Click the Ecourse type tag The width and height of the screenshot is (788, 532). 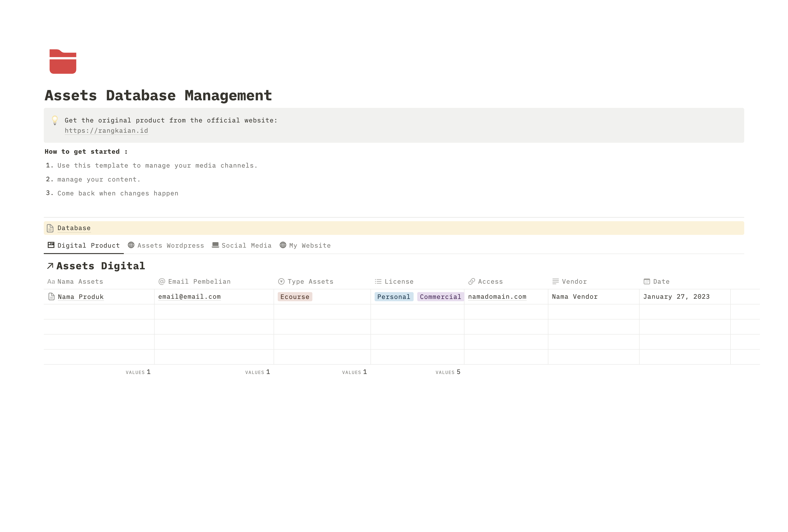[x=295, y=297]
